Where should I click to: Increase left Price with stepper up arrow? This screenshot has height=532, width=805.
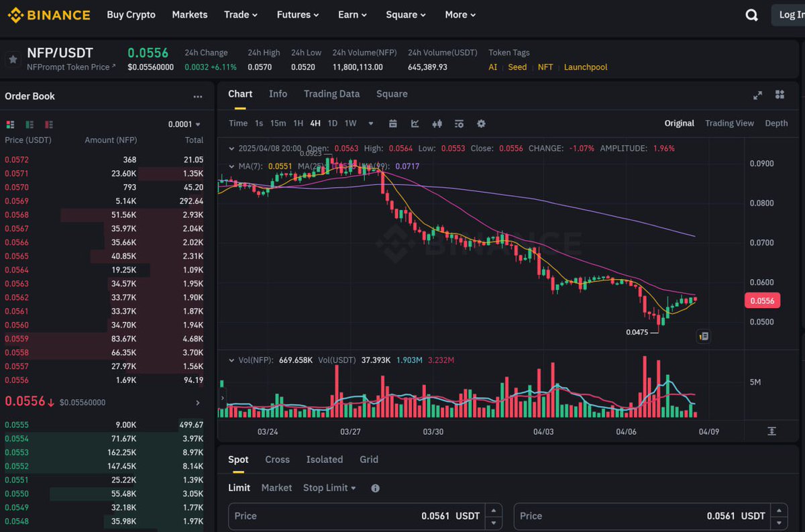tap(494, 510)
